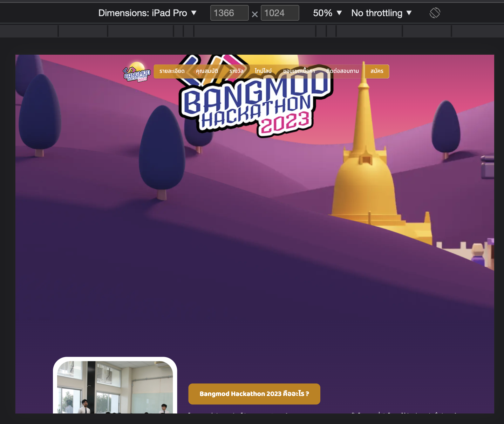504x424 pixels.
Task: Click the framed room photo thumbnail
Action: point(115,385)
